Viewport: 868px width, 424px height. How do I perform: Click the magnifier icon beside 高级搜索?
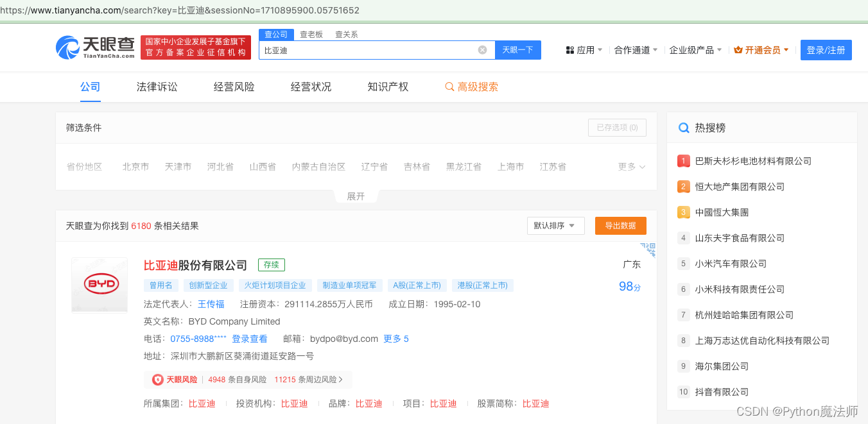(449, 87)
